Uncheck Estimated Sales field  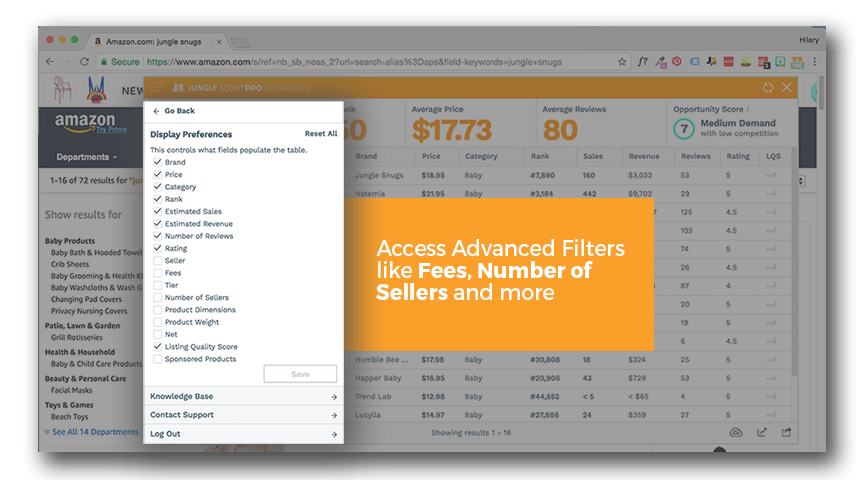coord(158,211)
